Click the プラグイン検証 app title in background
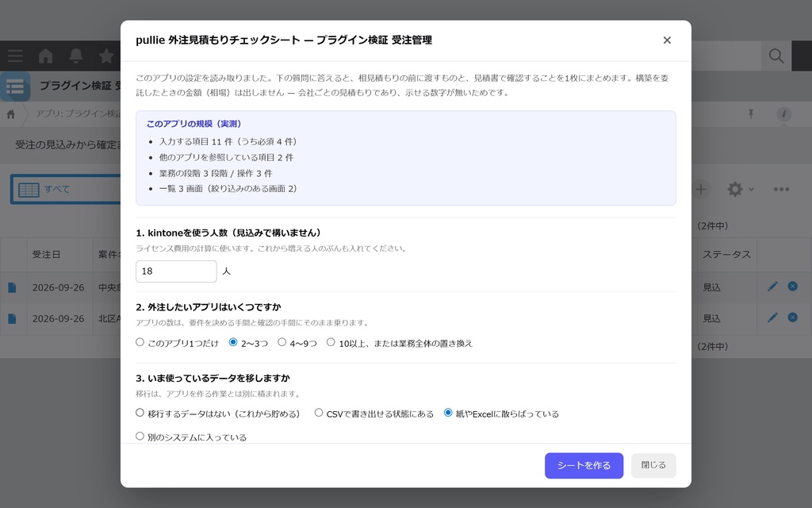The height and width of the screenshot is (508, 812). 80,86
